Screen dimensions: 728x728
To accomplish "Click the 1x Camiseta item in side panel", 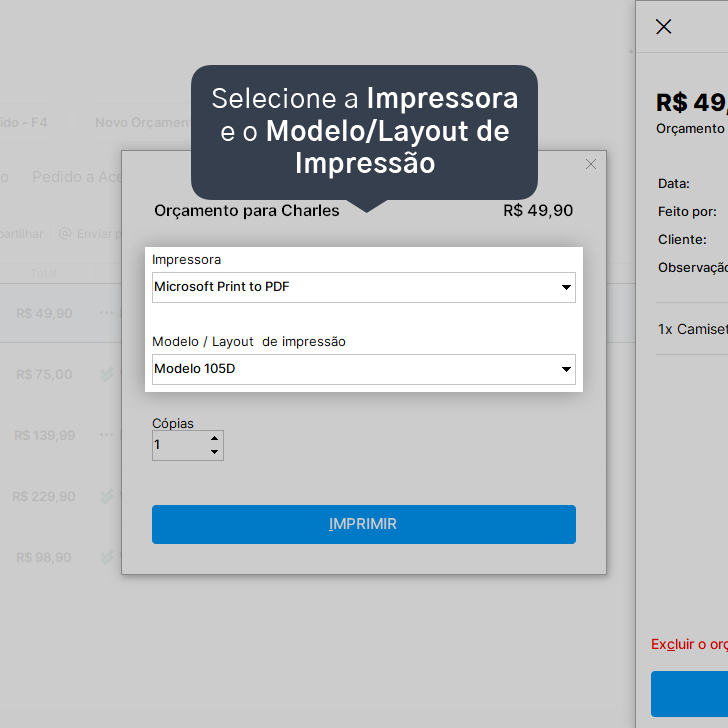I will 693,329.
